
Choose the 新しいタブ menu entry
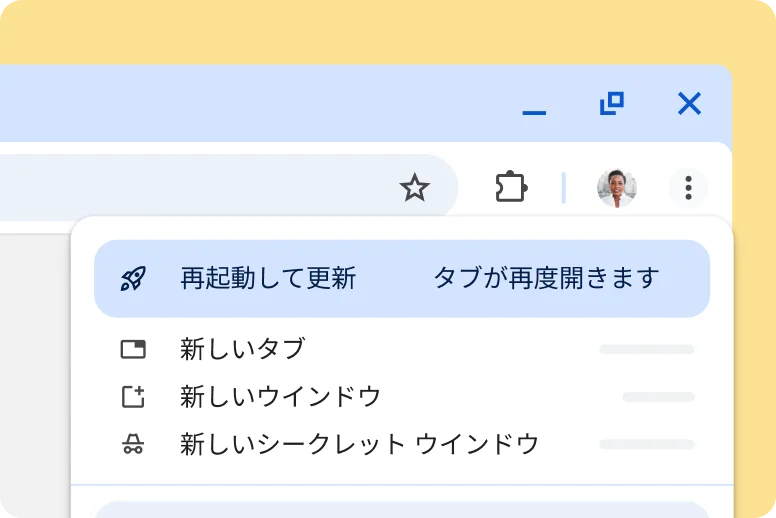[x=242, y=349]
